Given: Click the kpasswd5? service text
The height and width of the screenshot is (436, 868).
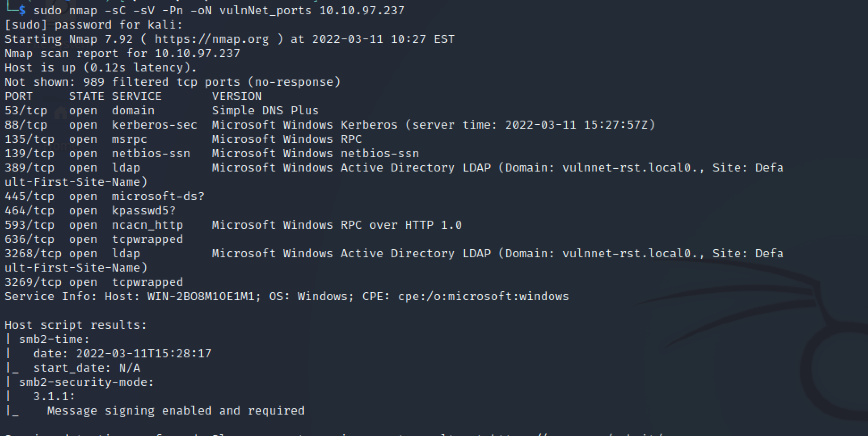Looking at the screenshot, I should click(144, 210).
